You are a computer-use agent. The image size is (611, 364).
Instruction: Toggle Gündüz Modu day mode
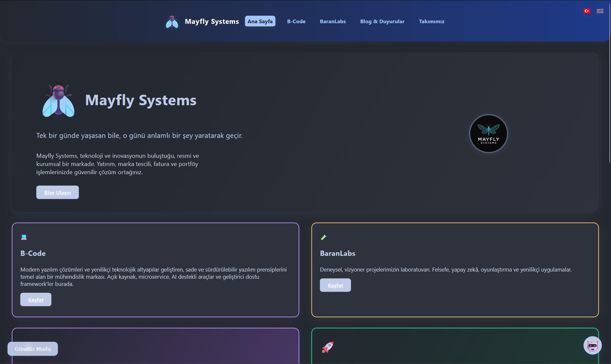(x=33, y=349)
